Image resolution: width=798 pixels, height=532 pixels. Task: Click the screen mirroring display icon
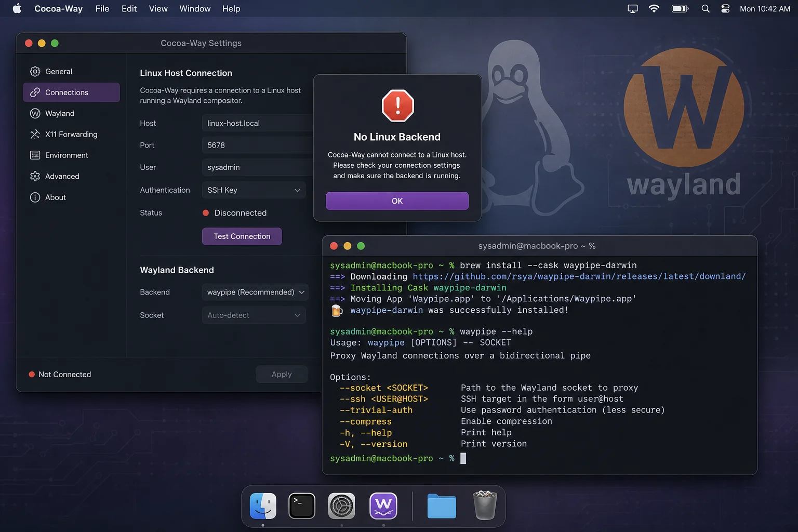tap(632, 8)
